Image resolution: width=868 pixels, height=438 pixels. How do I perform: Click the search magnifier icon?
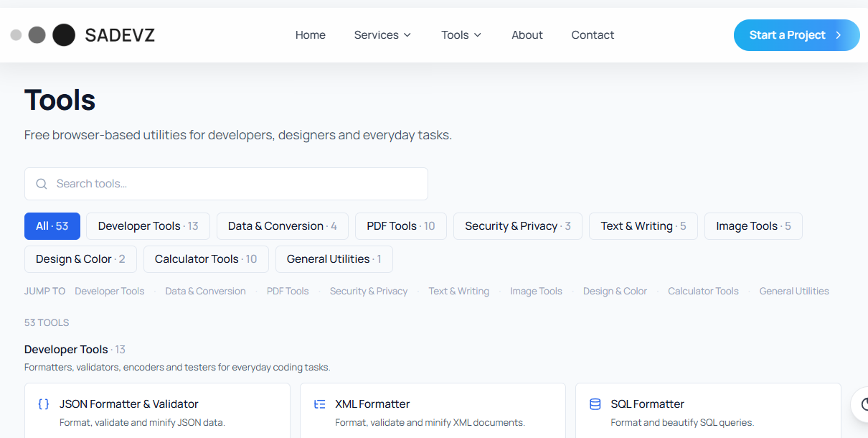42,184
